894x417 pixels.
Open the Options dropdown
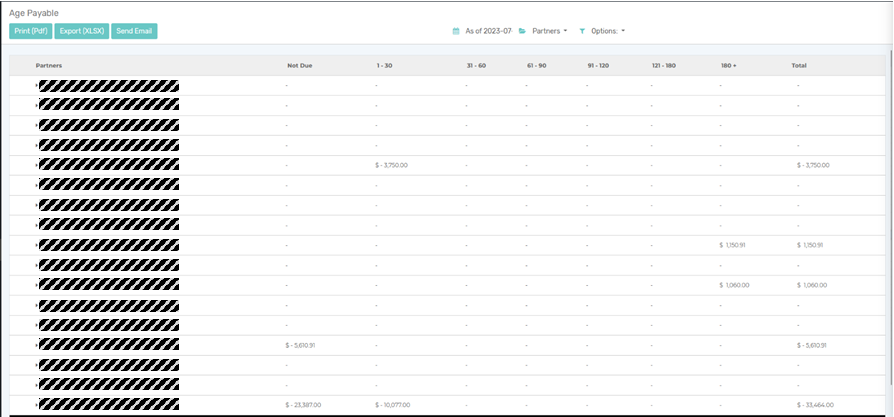point(608,31)
